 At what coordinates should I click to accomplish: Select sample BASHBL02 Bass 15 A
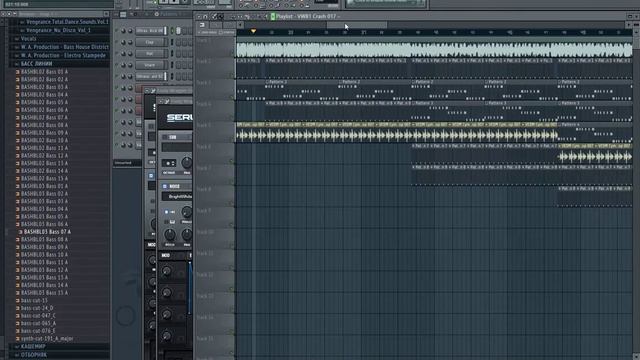[x=44, y=178]
